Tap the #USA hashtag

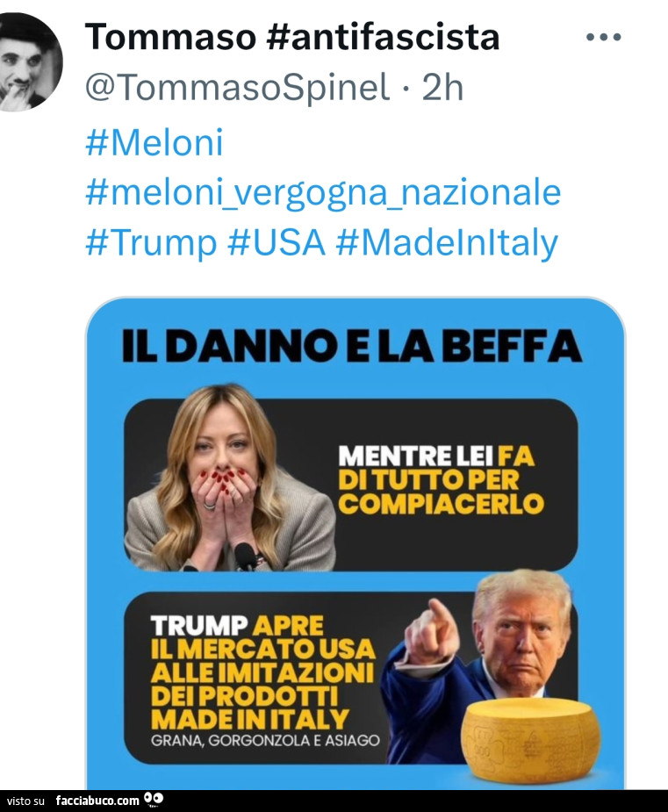277,242
